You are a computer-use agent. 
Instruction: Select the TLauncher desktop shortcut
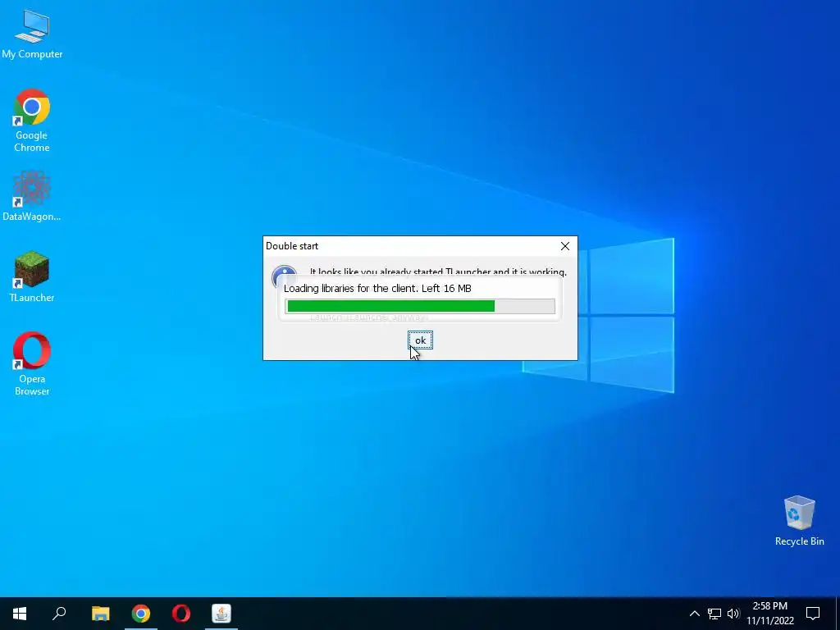click(32, 276)
